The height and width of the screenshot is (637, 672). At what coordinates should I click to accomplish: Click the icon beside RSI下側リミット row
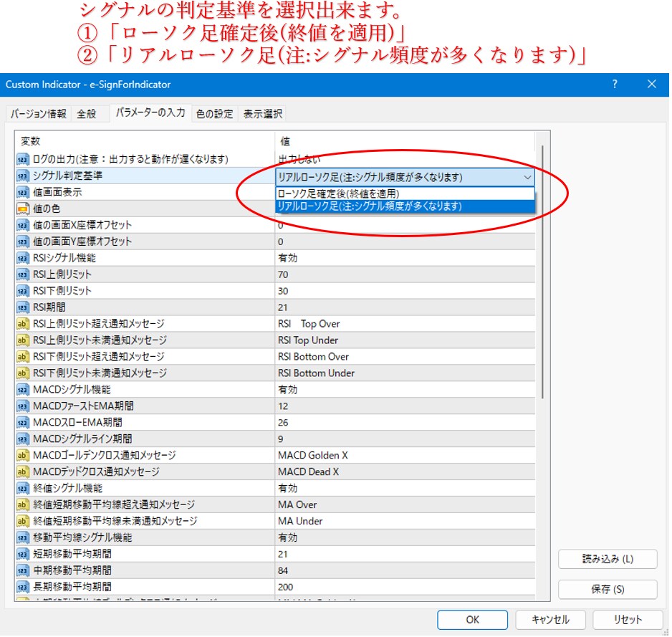pyautogui.click(x=22, y=291)
